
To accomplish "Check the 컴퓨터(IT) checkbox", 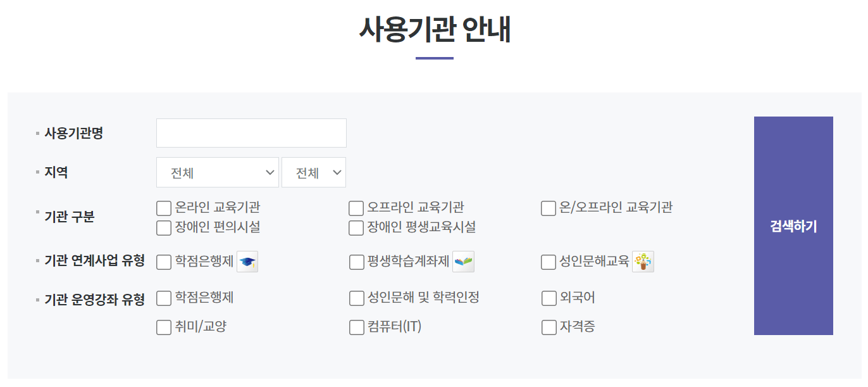I will coord(356,327).
